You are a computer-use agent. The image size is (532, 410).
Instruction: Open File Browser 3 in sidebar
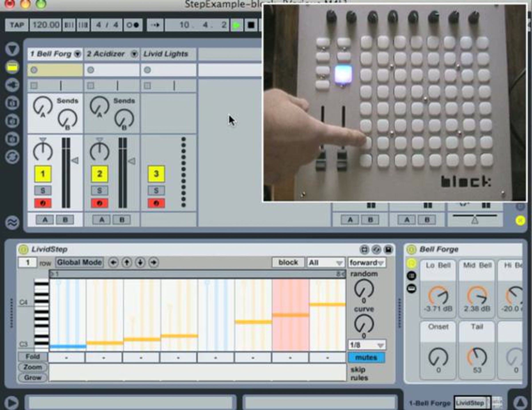coord(12,139)
